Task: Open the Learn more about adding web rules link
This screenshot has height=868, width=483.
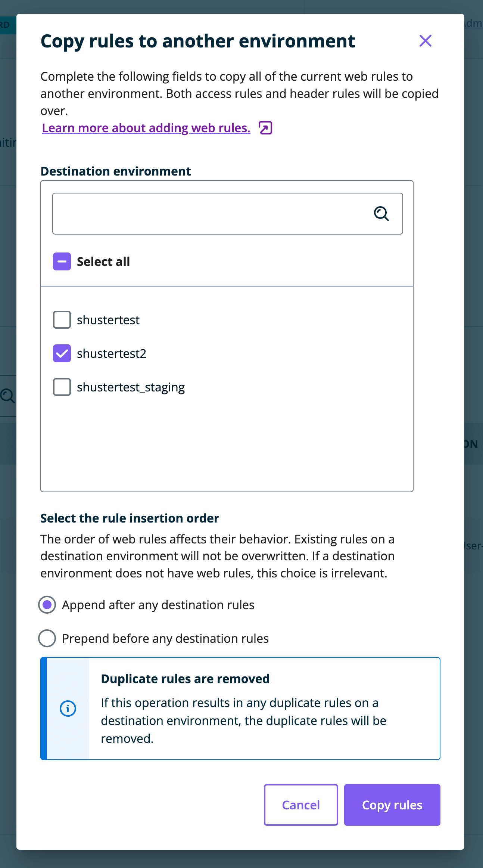Action: click(145, 127)
